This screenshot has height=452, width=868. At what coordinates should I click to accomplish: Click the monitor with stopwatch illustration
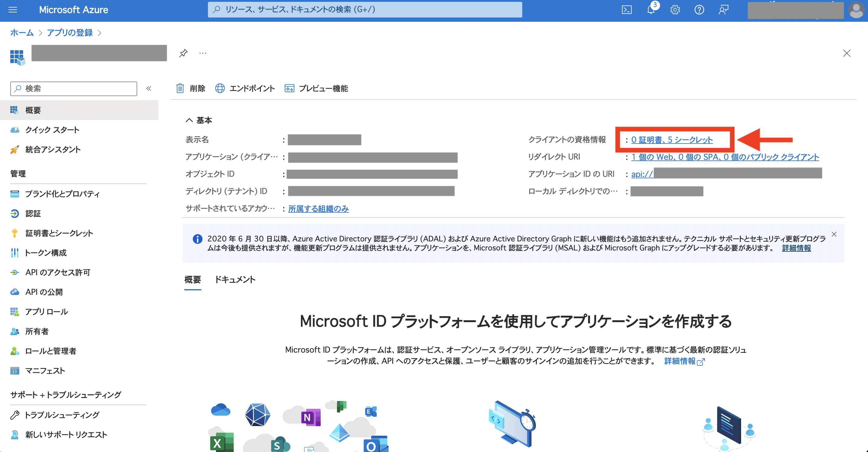512,423
